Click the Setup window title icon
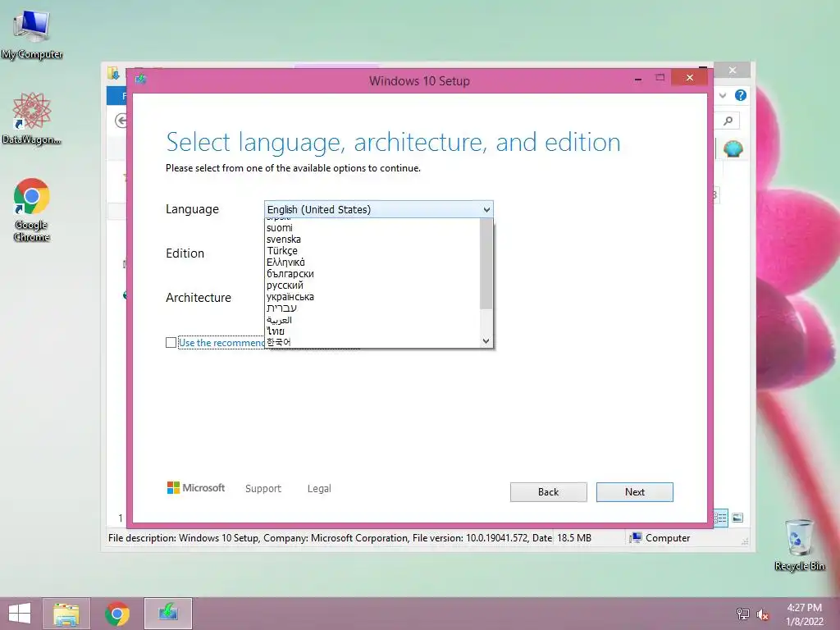 (140, 80)
